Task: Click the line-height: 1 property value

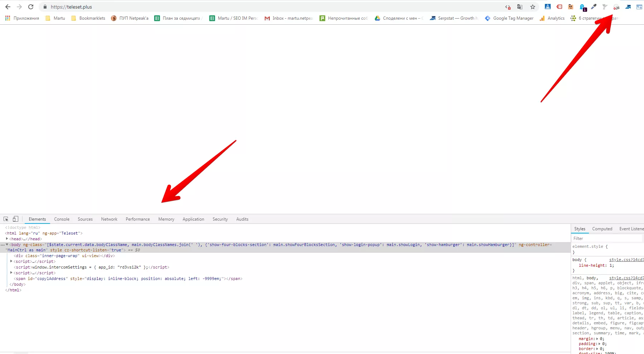Action: (x=610, y=265)
